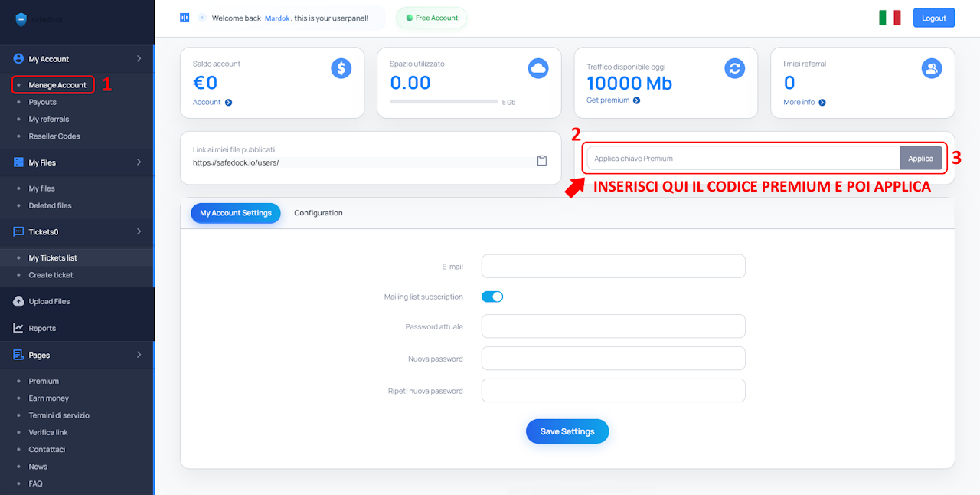Open the Get premium link
980x495 pixels.
click(608, 100)
